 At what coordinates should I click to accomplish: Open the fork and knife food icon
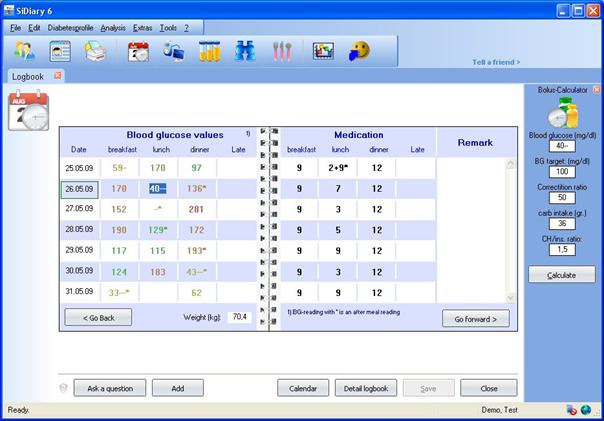[x=282, y=51]
